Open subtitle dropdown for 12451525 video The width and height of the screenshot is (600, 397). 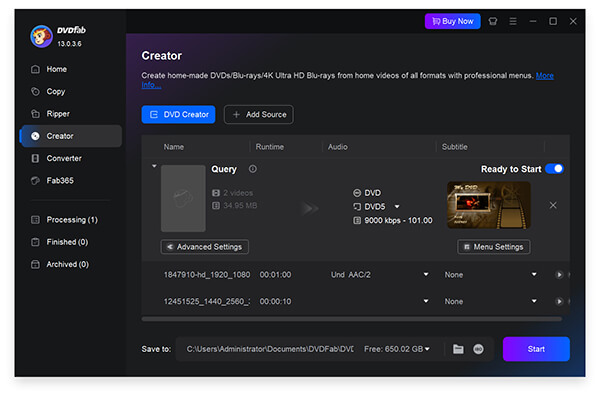(534, 301)
